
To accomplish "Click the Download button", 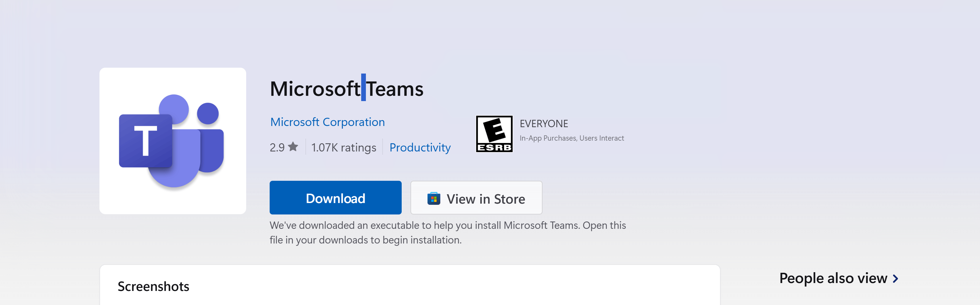I will click(x=335, y=197).
